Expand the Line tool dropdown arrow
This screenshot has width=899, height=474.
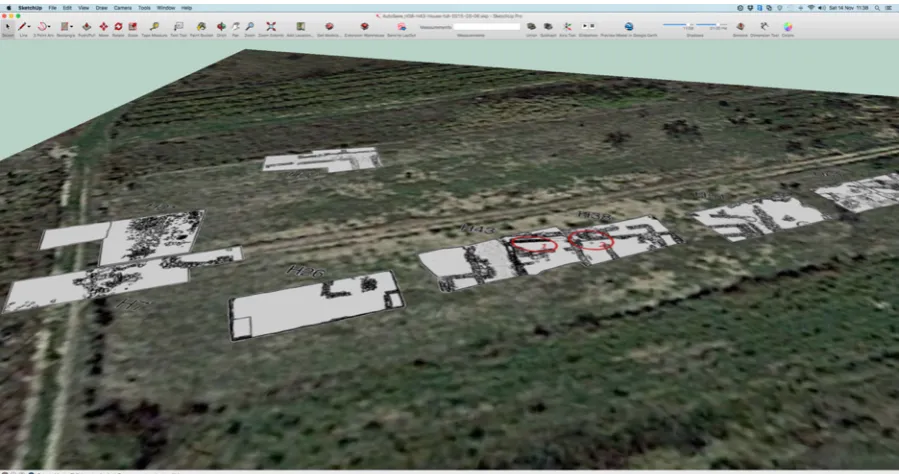29,26
